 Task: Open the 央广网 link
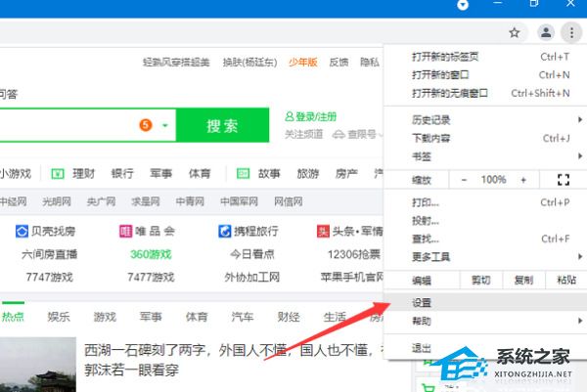(x=101, y=201)
